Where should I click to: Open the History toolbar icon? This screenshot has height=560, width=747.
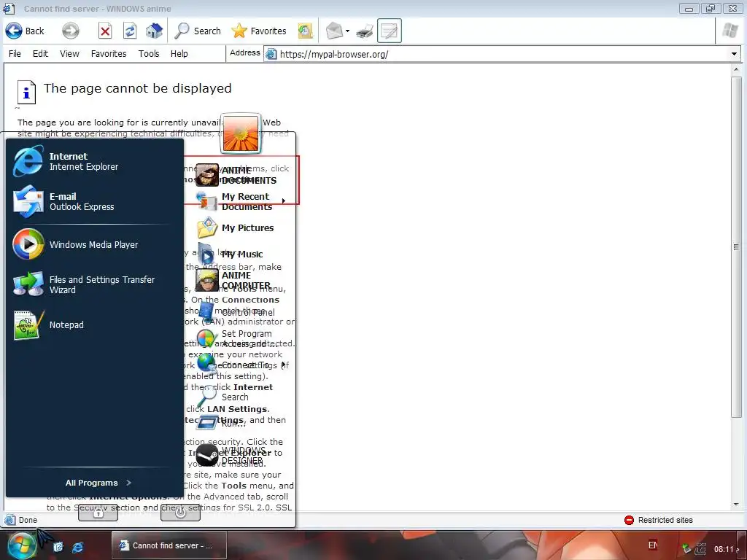pyautogui.click(x=305, y=31)
